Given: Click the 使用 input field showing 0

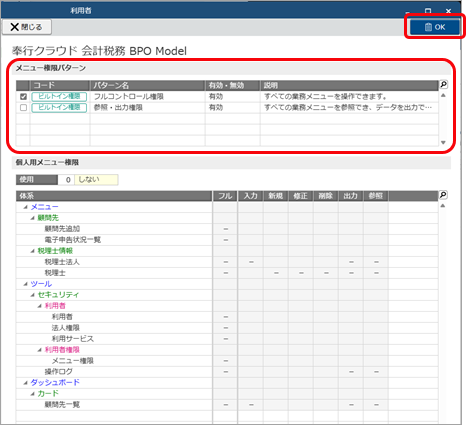Looking at the screenshot, I should coord(66,180).
